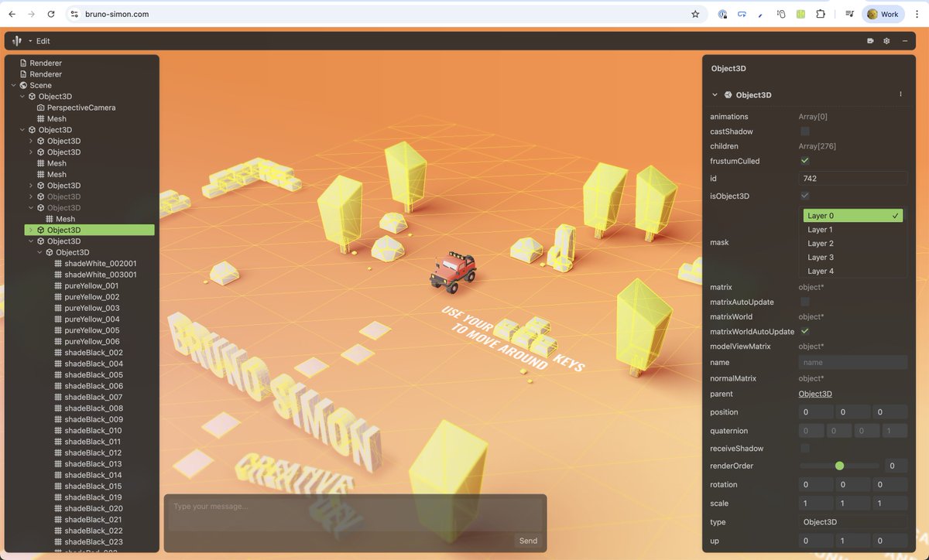Open the Chrome three-dot menu

(x=917, y=14)
